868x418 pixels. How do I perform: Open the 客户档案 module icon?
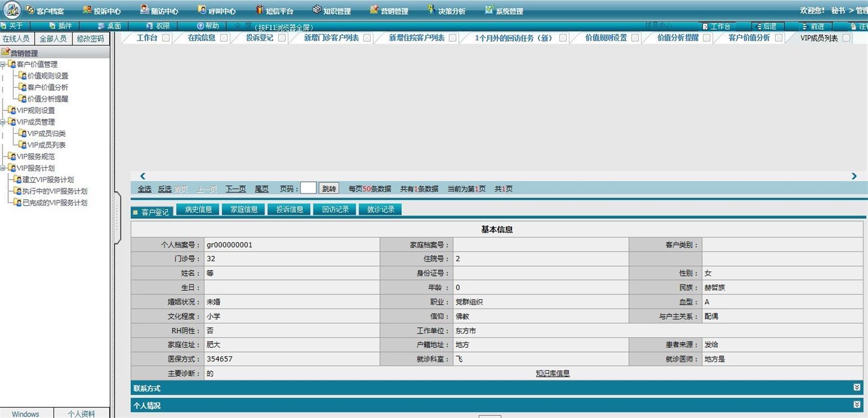30,10
